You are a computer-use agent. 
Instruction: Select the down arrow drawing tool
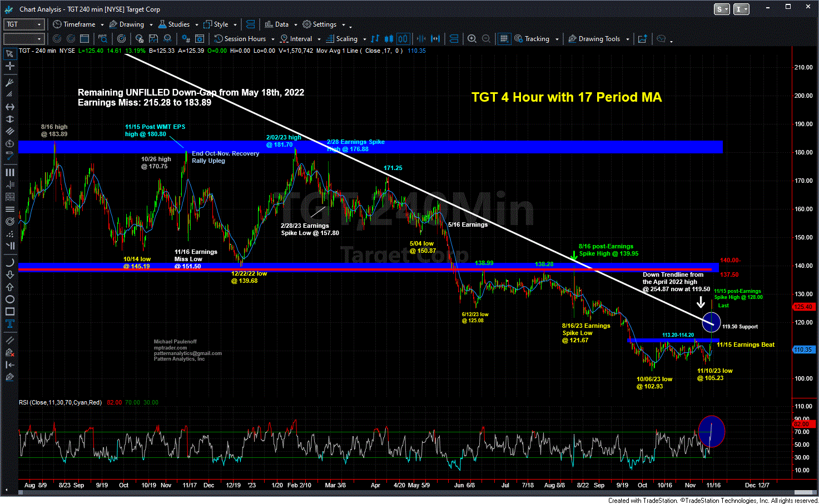(9, 275)
